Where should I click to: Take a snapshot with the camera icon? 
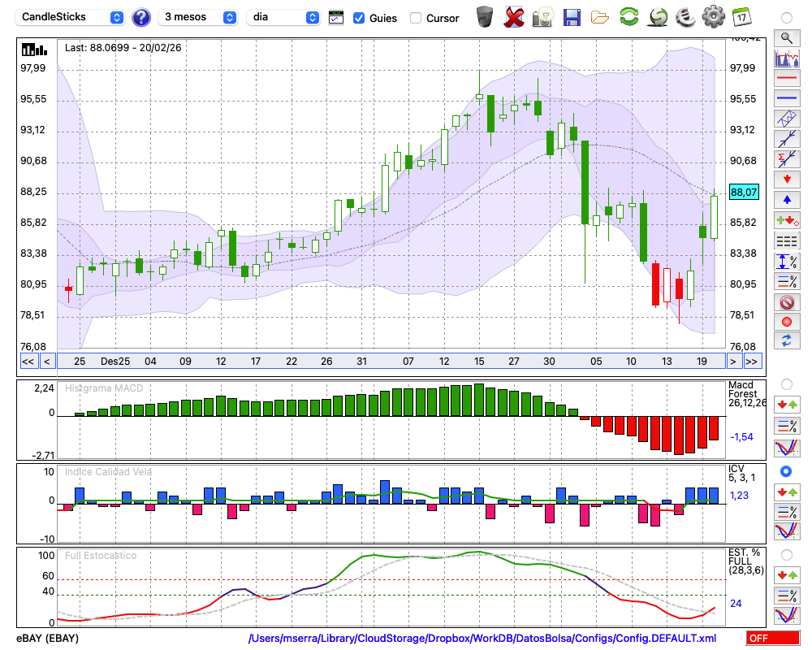coord(542,17)
